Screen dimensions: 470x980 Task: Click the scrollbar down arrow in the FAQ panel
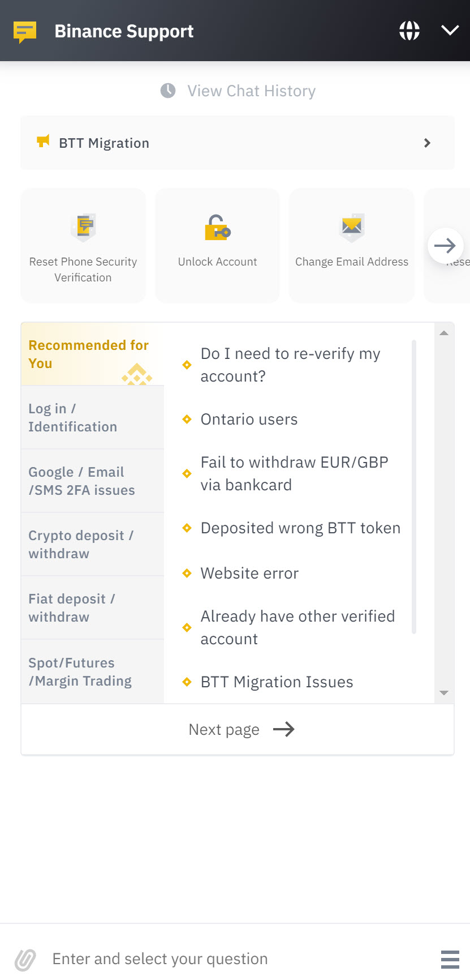pyautogui.click(x=444, y=693)
